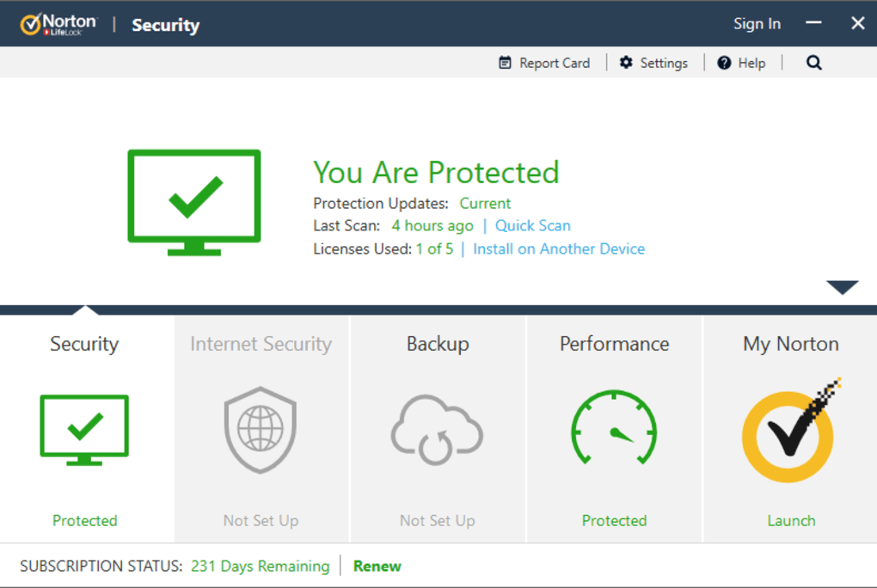Screen dimensions: 877x588
Task: Click the green monitor checkmark Security icon
Action: (84, 428)
